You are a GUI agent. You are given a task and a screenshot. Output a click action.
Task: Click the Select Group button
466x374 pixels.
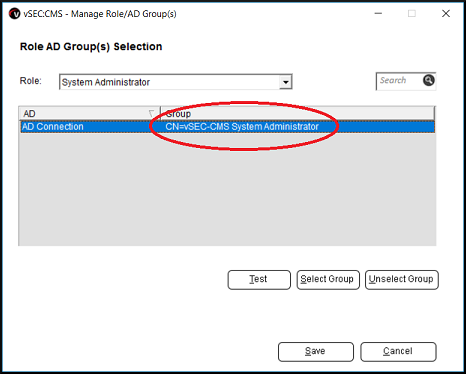(x=328, y=280)
